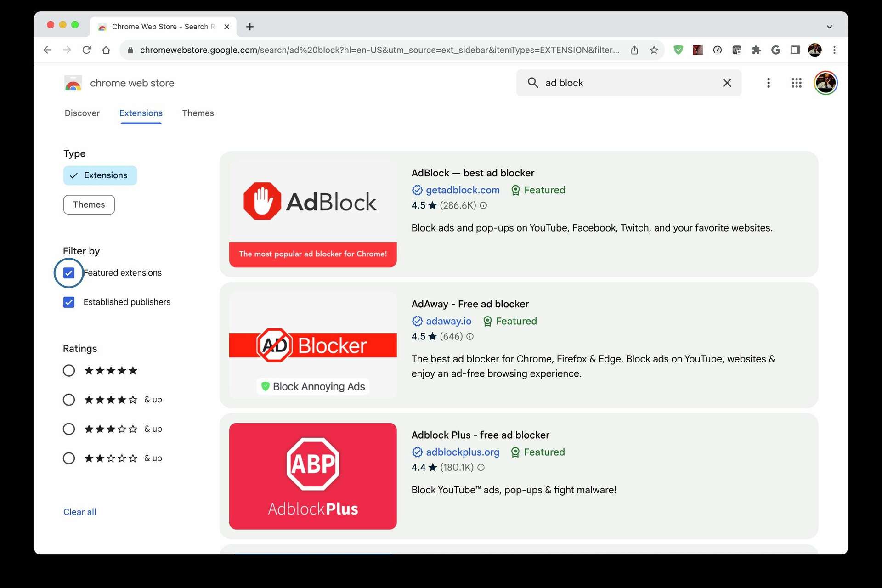Clear the ad block search text
The width and height of the screenshot is (882, 588).
[727, 83]
